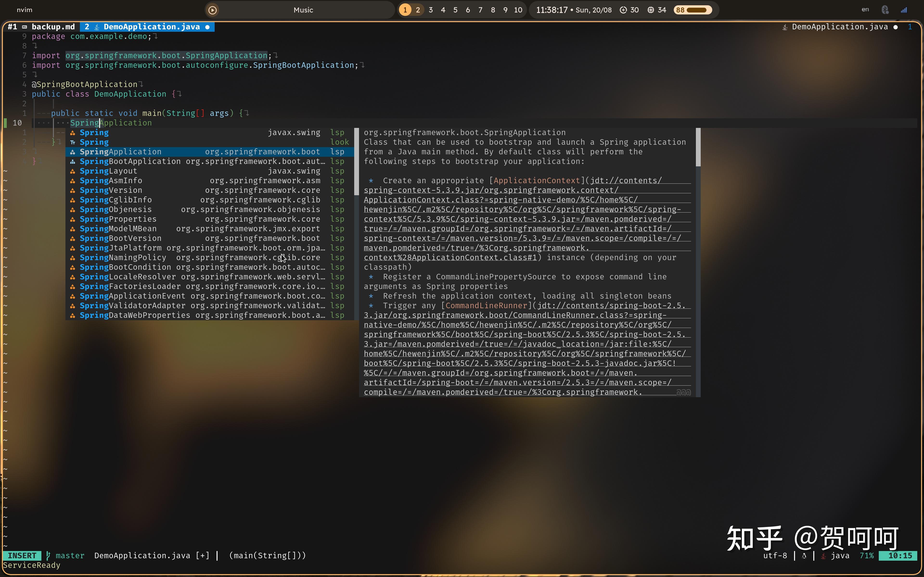924x577 pixels.
Task: Click the battery level indicator showing 88
Action: 692,10
